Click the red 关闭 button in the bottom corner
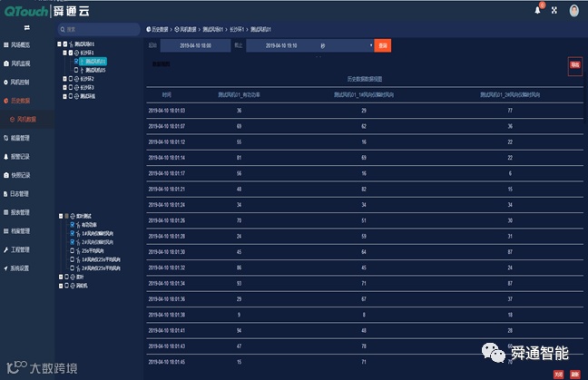 click(x=558, y=374)
